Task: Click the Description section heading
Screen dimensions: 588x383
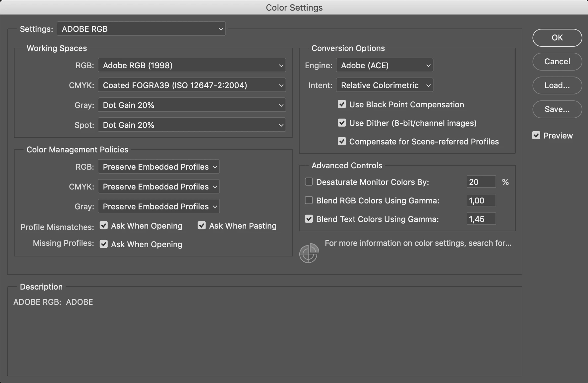Action: 41,287
